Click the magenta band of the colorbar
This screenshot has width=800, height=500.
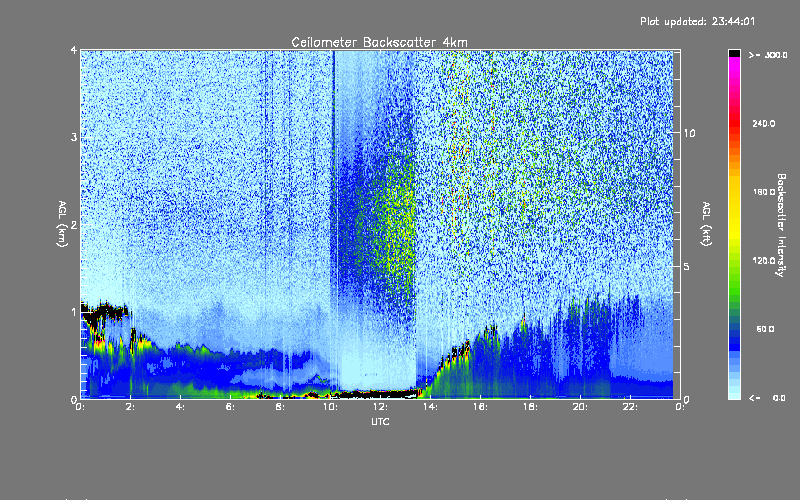click(734, 69)
